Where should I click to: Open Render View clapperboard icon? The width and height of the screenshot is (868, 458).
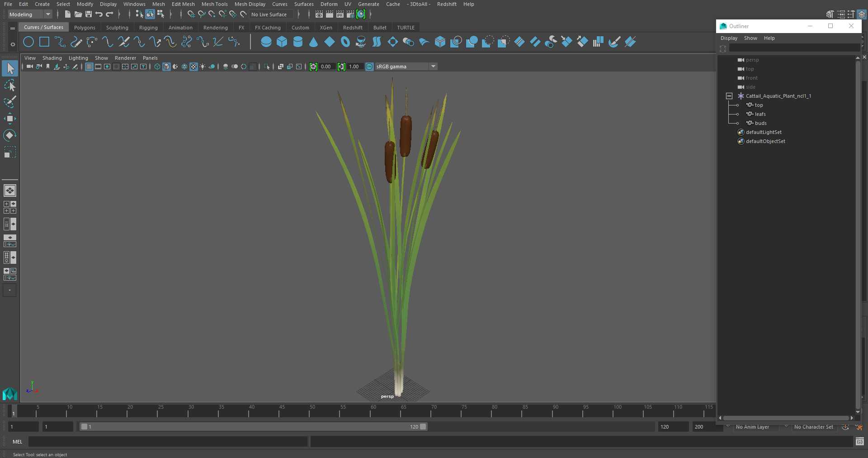click(x=319, y=14)
